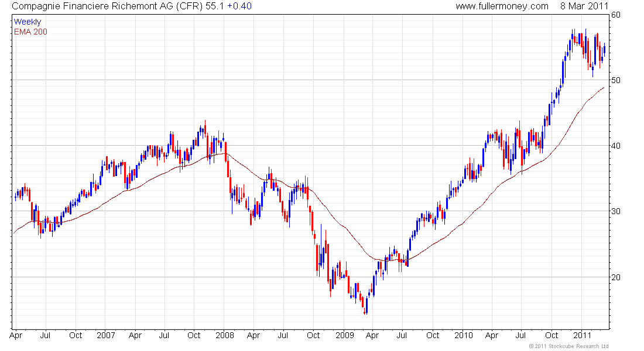The image size is (644, 351).
Task: Click the x-axis label '2009'
Action: coord(344,335)
